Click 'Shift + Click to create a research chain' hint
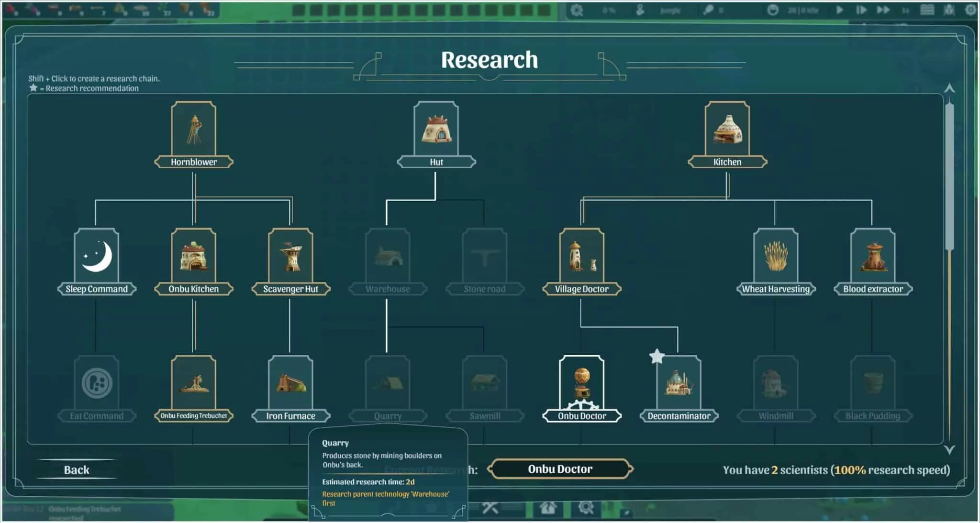Screen dimensions: 980x523 click(94, 78)
